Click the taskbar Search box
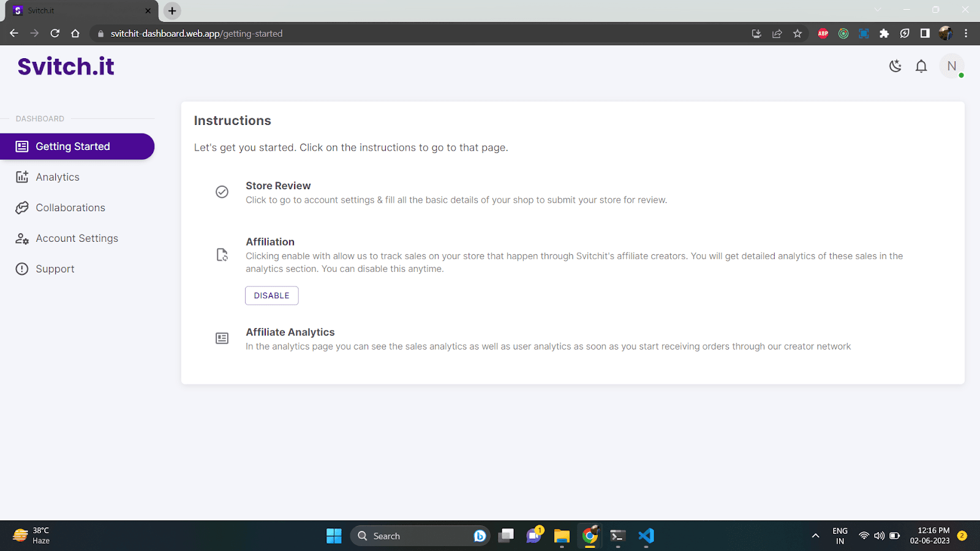 [420, 536]
